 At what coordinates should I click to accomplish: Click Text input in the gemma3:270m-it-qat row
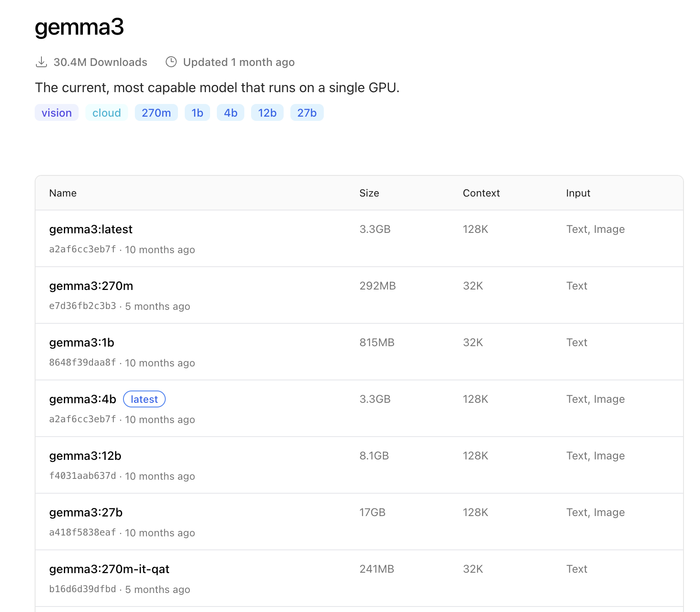click(x=577, y=569)
